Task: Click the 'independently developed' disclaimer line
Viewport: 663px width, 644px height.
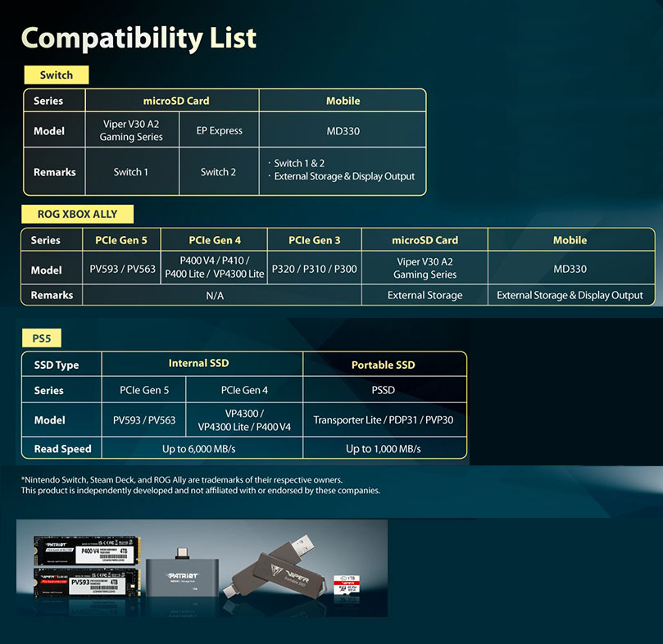Action: [201, 491]
